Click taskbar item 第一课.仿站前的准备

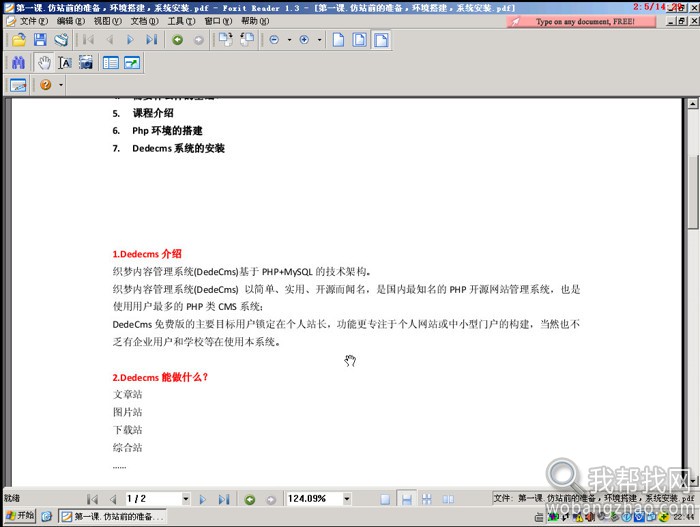point(113,516)
